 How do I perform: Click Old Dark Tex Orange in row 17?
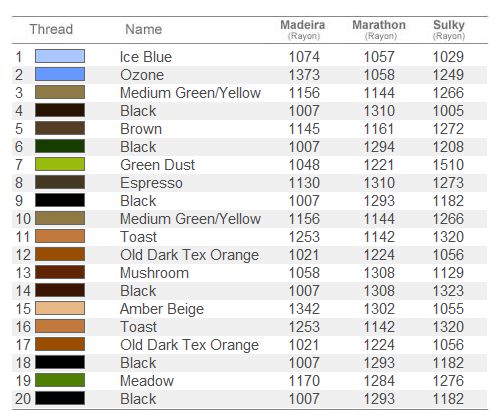[189, 345]
